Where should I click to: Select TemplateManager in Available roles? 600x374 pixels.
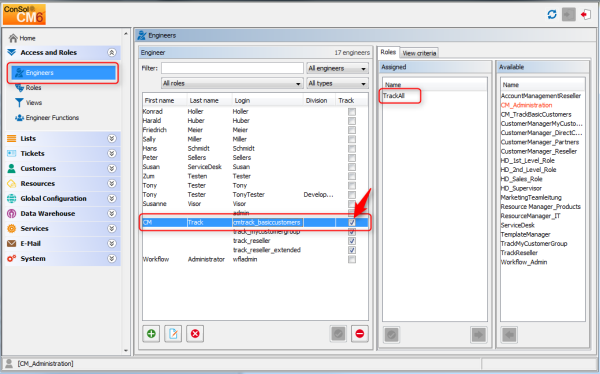pos(525,235)
